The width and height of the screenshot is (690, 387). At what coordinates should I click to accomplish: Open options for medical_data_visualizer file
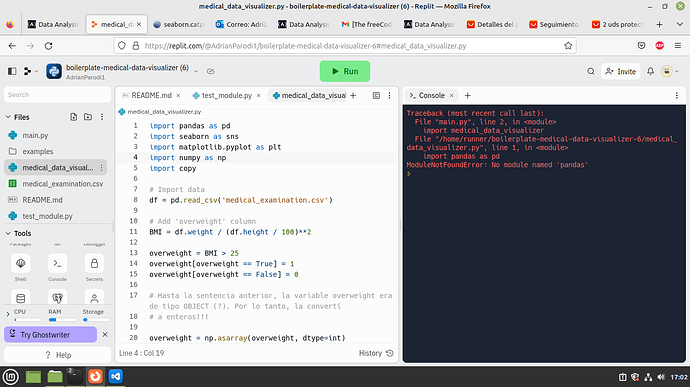[102, 168]
